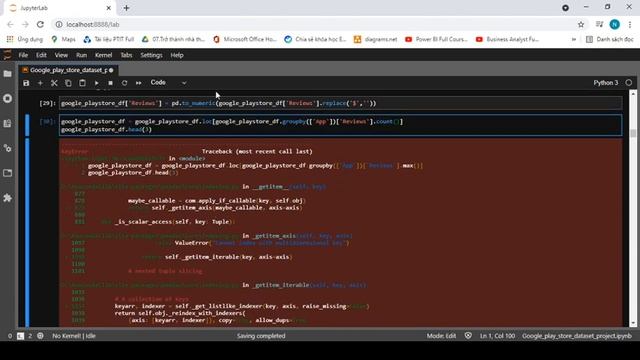Click the Mode: Edit status bar item
This screenshot has height=360, width=640.
point(441,336)
